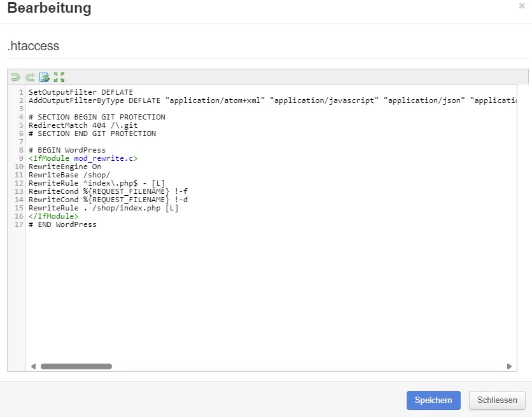This screenshot has width=532, height=417.
Task: Click 'RewriteRule ^index\.php$ - [L]' line
Action: (97, 184)
